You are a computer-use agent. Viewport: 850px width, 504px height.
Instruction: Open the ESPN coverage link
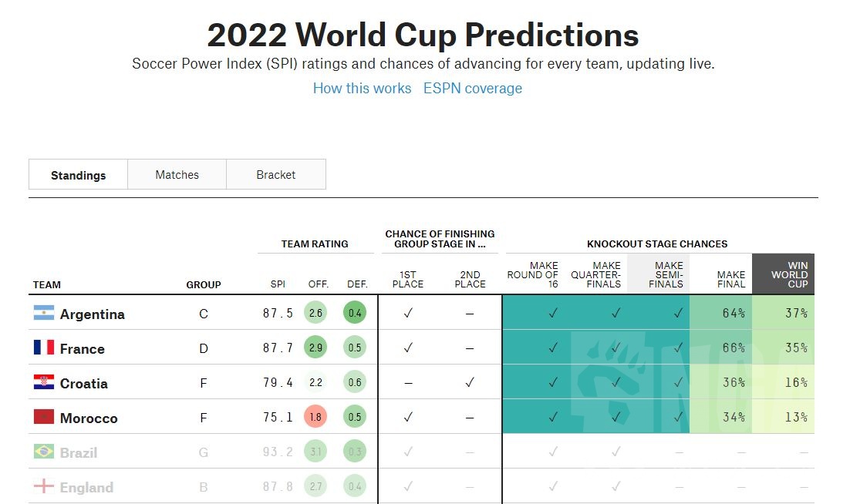coord(472,88)
